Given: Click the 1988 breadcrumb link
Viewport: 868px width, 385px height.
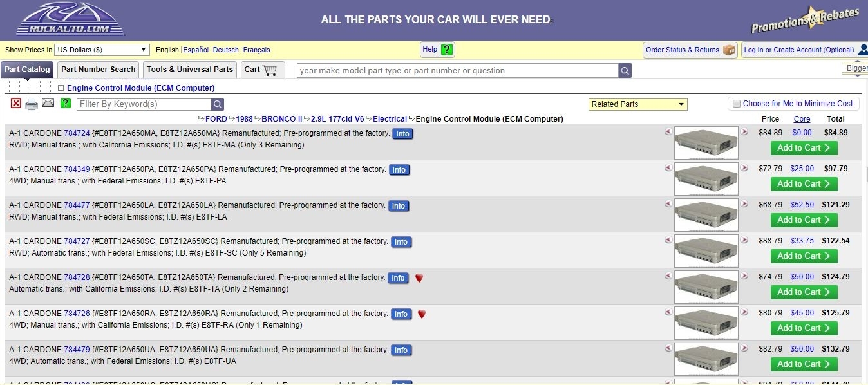Looking at the screenshot, I should pos(244,119).
